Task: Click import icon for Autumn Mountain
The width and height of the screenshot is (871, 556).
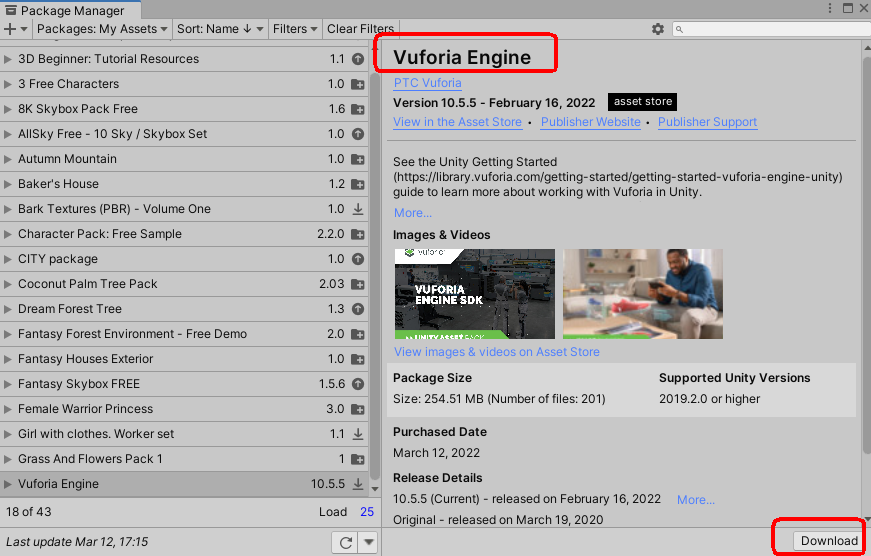Action: point(358,159)
